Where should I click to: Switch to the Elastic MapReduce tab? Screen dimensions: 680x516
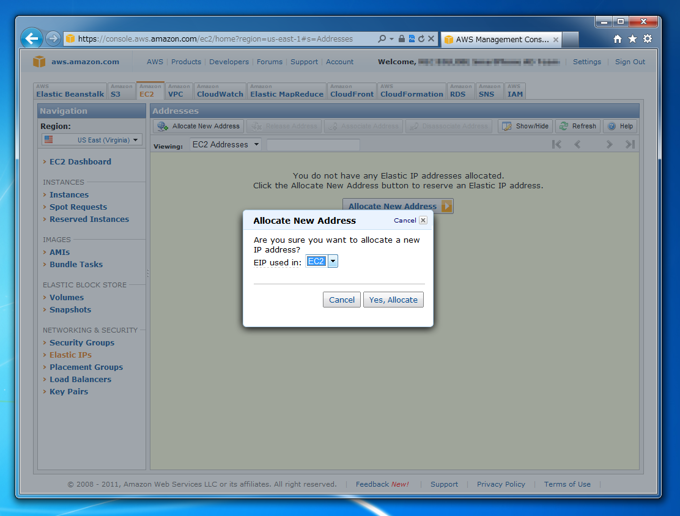point(287,91)
